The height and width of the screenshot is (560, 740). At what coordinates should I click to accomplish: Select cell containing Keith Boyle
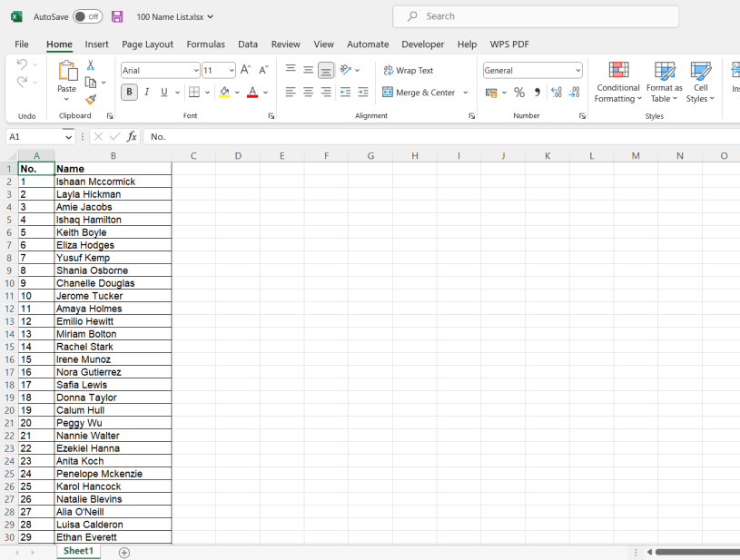click(x=113, y=232)
